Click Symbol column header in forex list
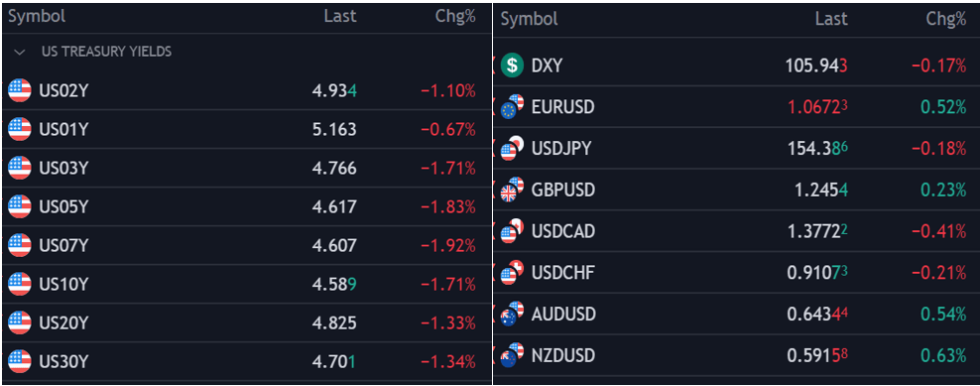Viewport: 980px width, 386px height. [x=529, y=20]
